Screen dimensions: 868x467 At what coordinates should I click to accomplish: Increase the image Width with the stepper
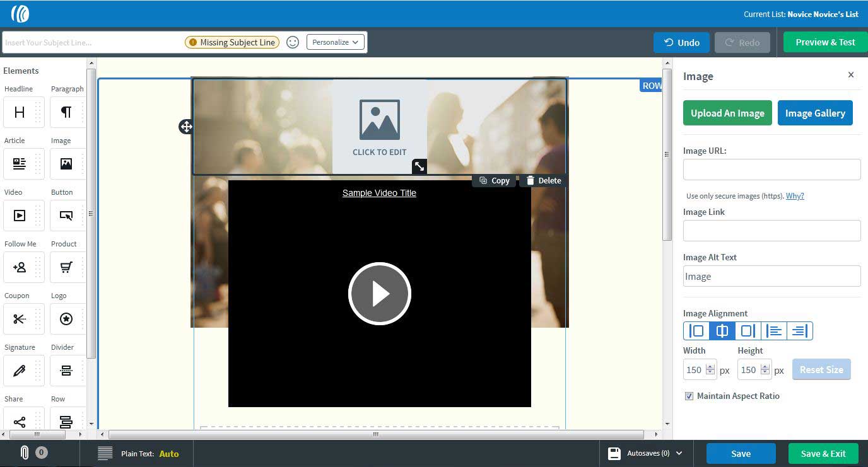[711, 366]
